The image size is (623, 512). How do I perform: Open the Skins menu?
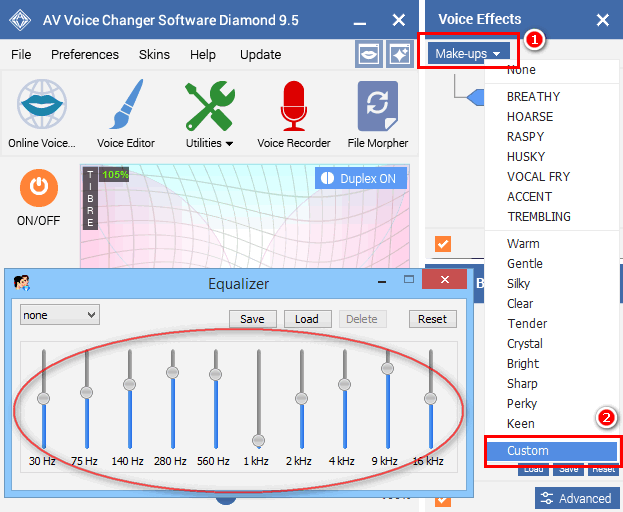coord(154,54)
